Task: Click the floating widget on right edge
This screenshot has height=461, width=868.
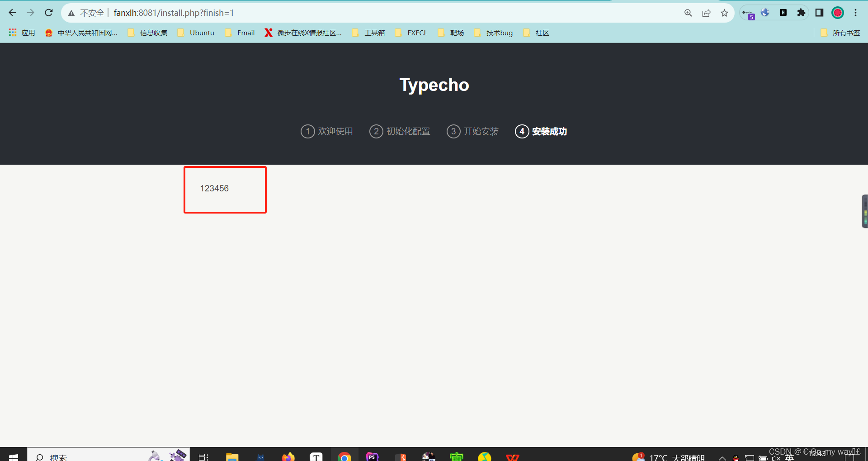Action: pyautogui.click(x=865, y=211)
